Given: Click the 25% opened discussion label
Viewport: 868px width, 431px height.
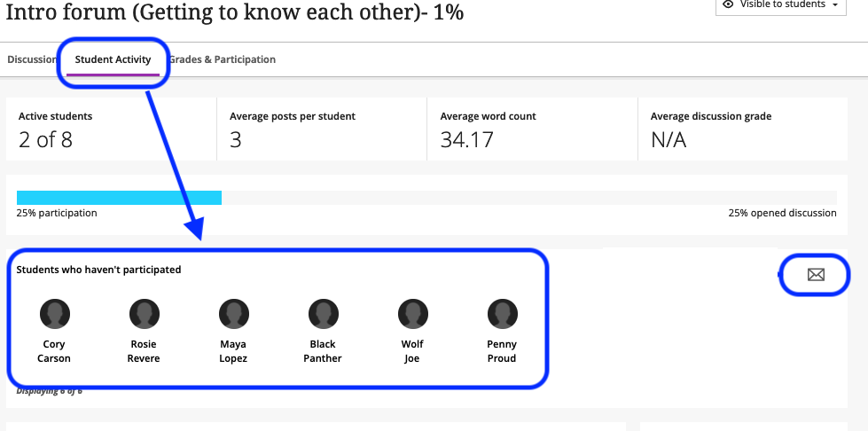Looking at the screenshot, I should click(x=782, y=213).
